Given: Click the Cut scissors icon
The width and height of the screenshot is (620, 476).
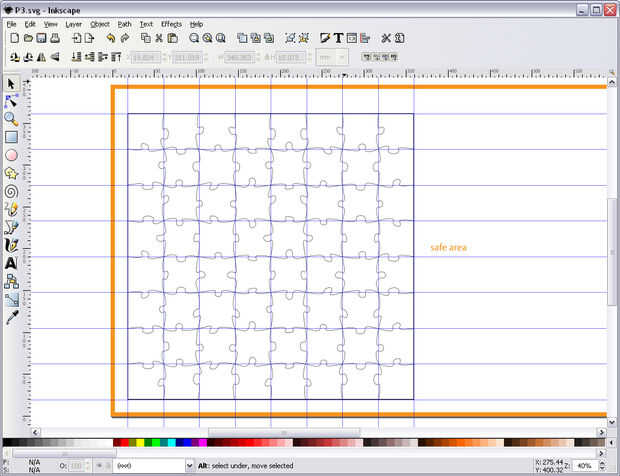Looking at the screenshot, I should tap(159, 38).
